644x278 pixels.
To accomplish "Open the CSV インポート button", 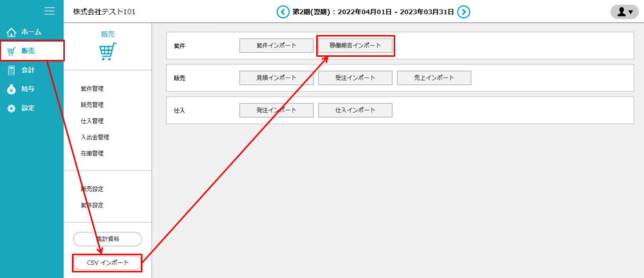I will pyautogui.click(x=107, y=263).
